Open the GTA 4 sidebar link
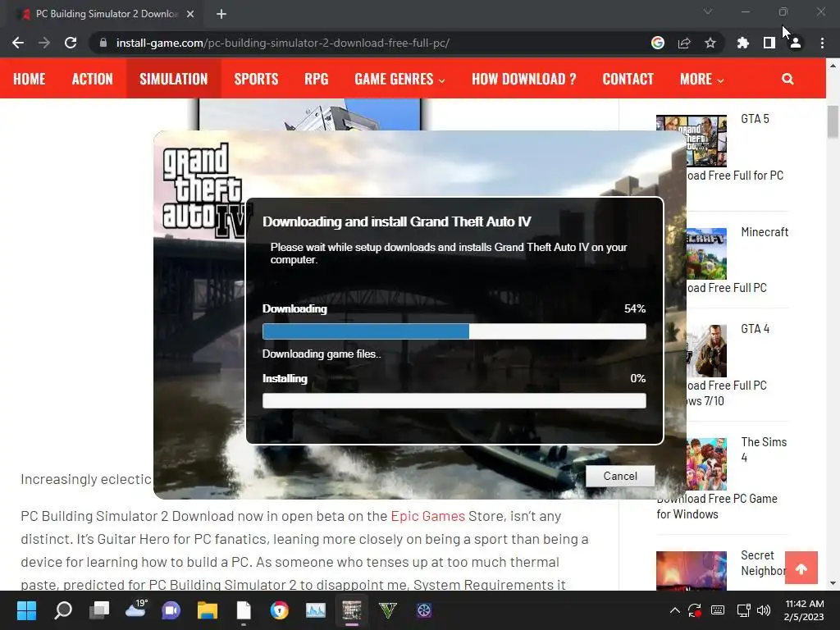This screenshot has width=840, height=630. 755,328
